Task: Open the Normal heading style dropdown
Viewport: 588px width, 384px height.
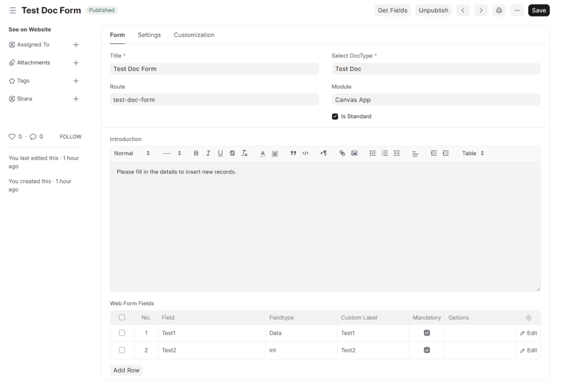Action: click(131, 153)
